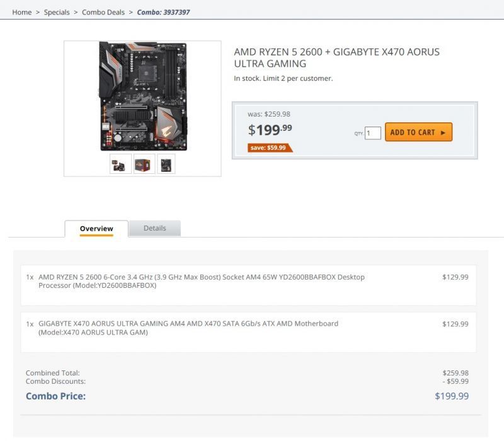Click the processor price $129.99
Image resolution: width=504 pixels, height=441 pixels.
point(455,277)
